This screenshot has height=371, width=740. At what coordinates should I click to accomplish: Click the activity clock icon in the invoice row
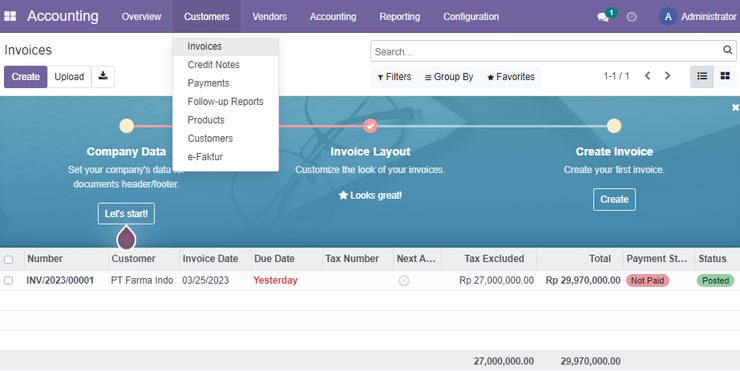(x=404, y=281)
